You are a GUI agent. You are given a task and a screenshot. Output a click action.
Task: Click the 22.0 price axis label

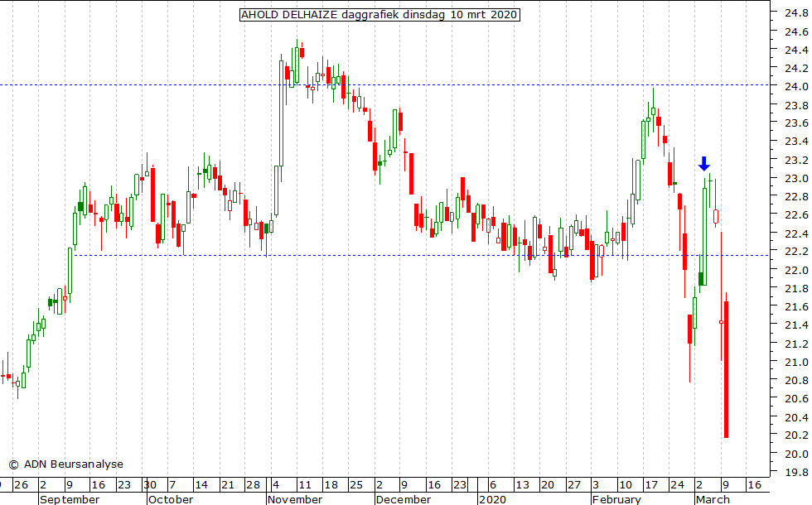[x=796, y=270]
